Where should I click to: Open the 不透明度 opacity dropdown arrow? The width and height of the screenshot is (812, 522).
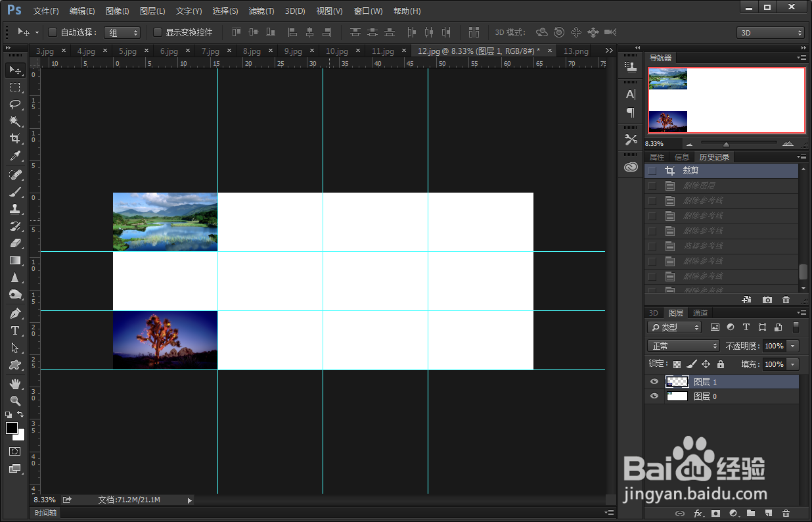[793, 346]
